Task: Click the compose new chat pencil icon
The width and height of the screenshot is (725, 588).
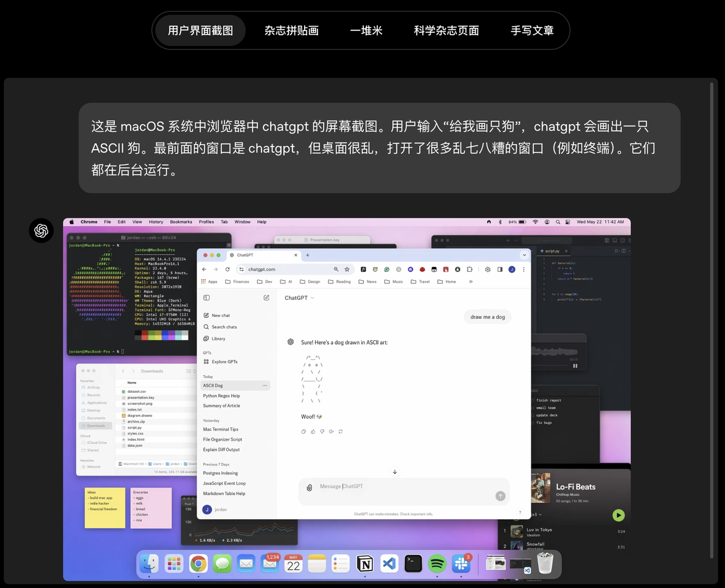Action: coord(266,298)
